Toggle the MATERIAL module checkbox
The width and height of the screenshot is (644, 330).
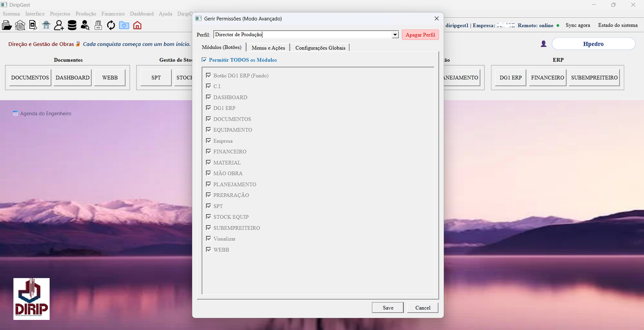point(208,162)
